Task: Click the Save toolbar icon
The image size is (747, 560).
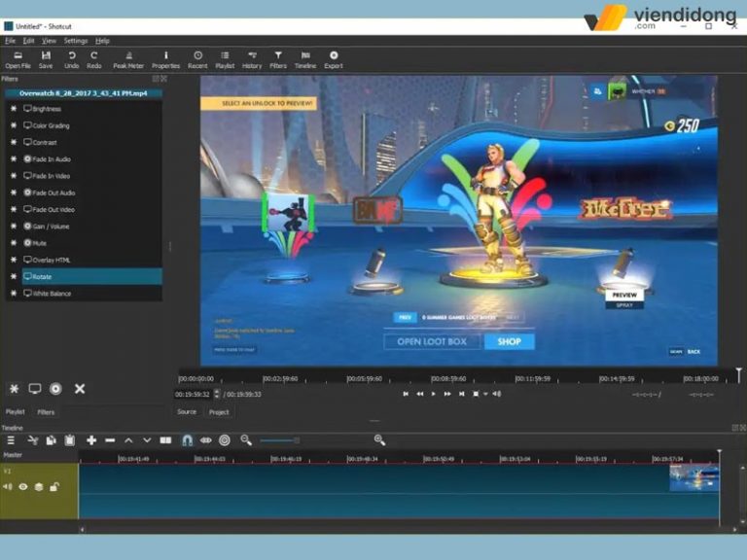Action: (x=46, y=60)
